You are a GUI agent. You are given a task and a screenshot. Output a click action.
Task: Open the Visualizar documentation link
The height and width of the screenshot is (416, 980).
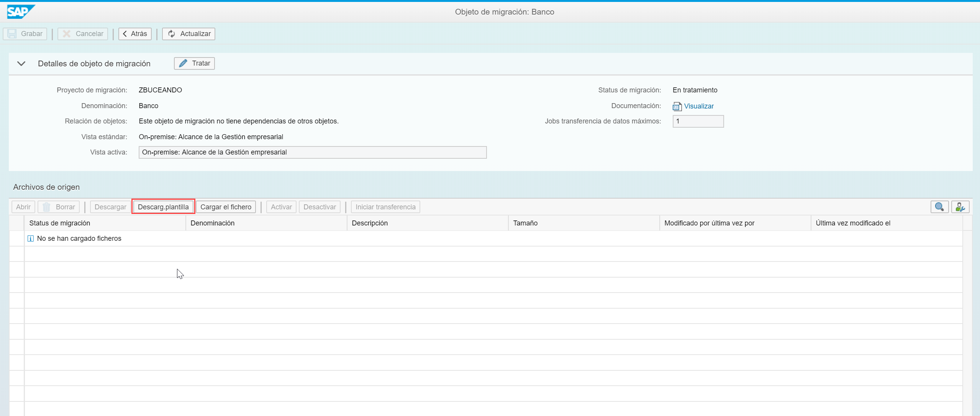(698, 106)
